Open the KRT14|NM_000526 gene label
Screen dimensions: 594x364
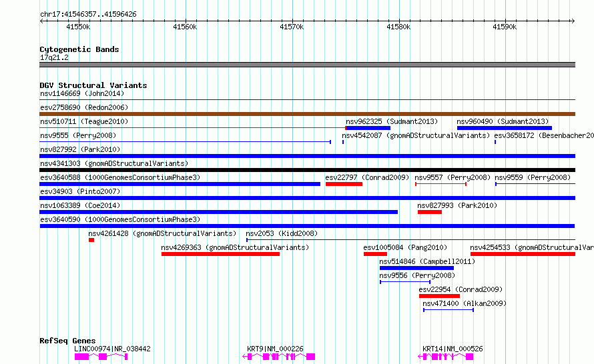(x=453, y=349)
